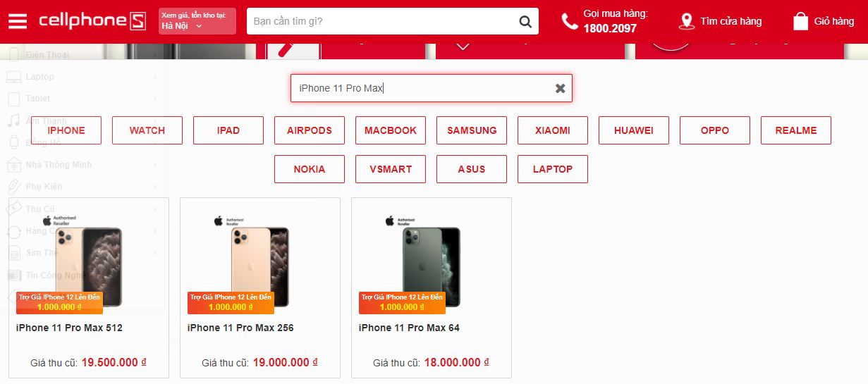Open the shopping bag cart icon
Image resolution: width=868 pixels, height=384 pixels.
click(800, 21)
